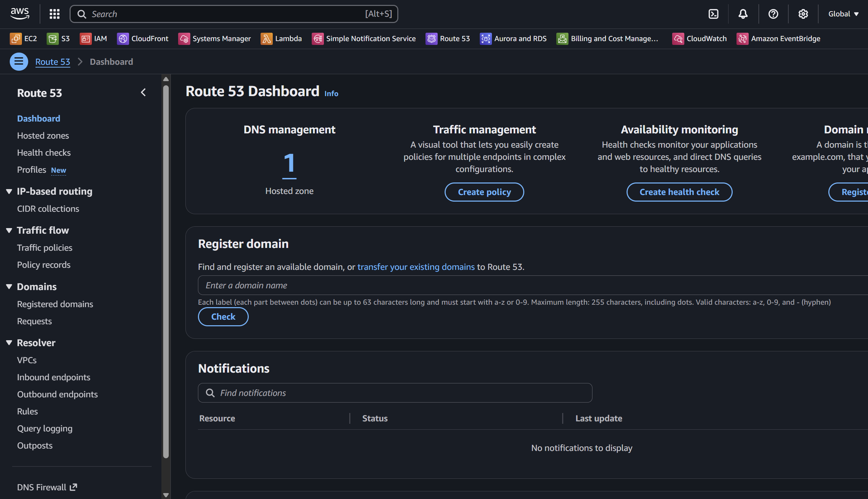
Task: Collapse the IP-based routing section
Action: click(x=9, y=191)
